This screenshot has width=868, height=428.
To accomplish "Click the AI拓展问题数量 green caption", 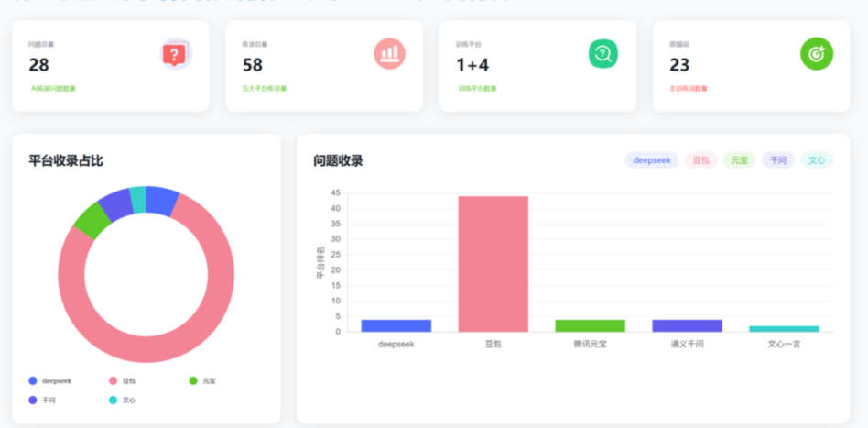I will (x=53, y=89).
